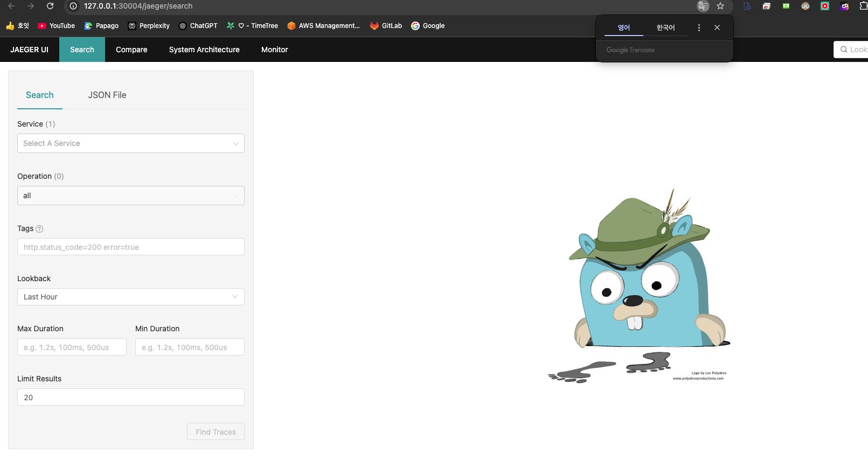This screenshot has height=474, width=868.
Task: Click the Google Translate icon in address bar
Action: (703, 6)
